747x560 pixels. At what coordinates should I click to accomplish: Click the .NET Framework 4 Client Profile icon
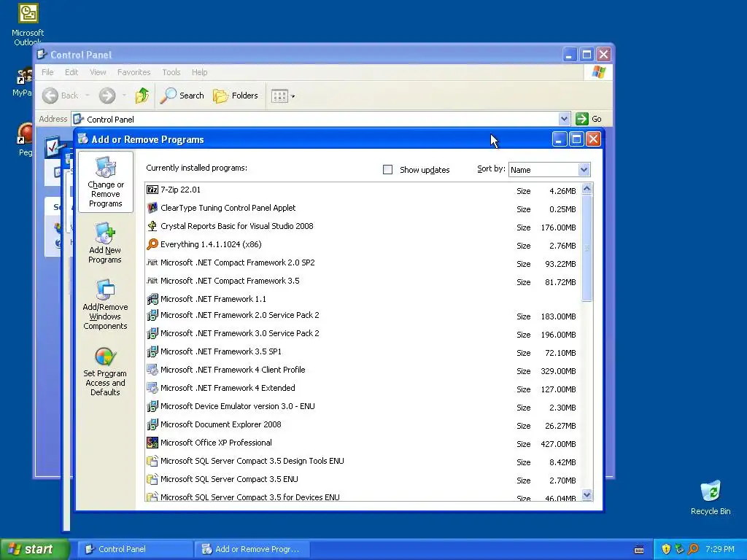(x=152, y=370)
